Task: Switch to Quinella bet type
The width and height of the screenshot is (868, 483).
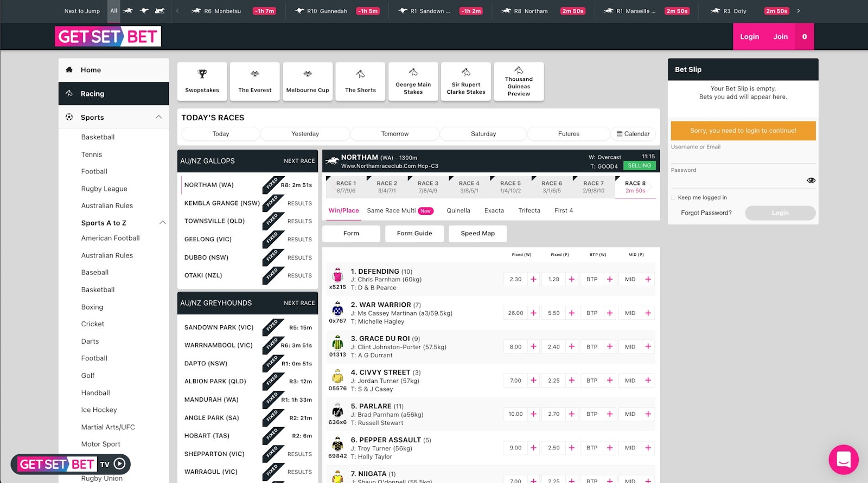Action: click(458, 210)
